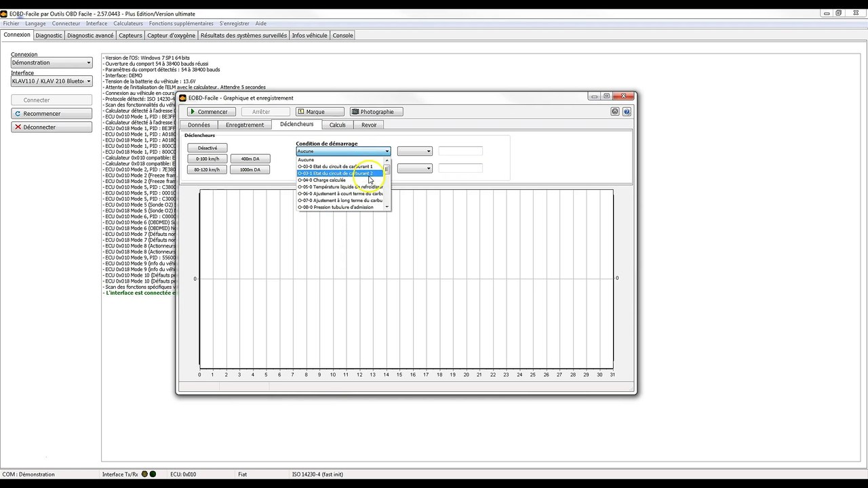
Task: Click the Déconnecter button
Action: pyautogui.click(x=52, y=127)
